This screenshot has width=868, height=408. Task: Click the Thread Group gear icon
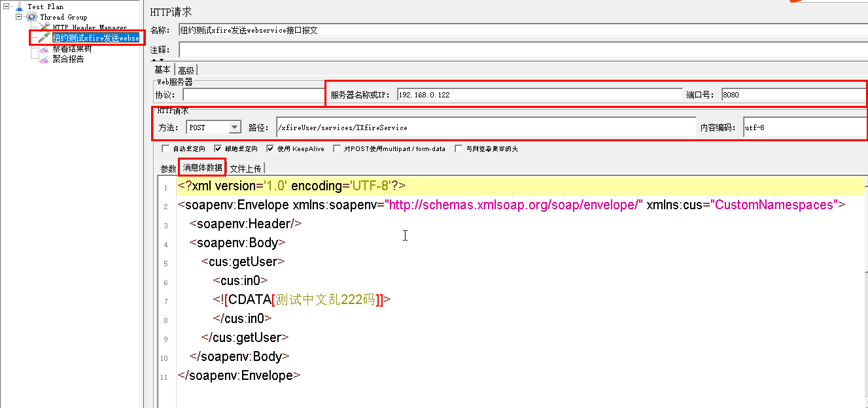click(x=31, y=17)
